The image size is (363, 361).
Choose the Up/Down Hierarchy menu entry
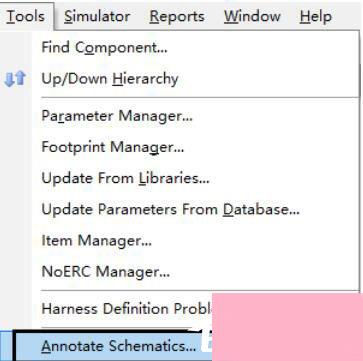coord(196,79)
